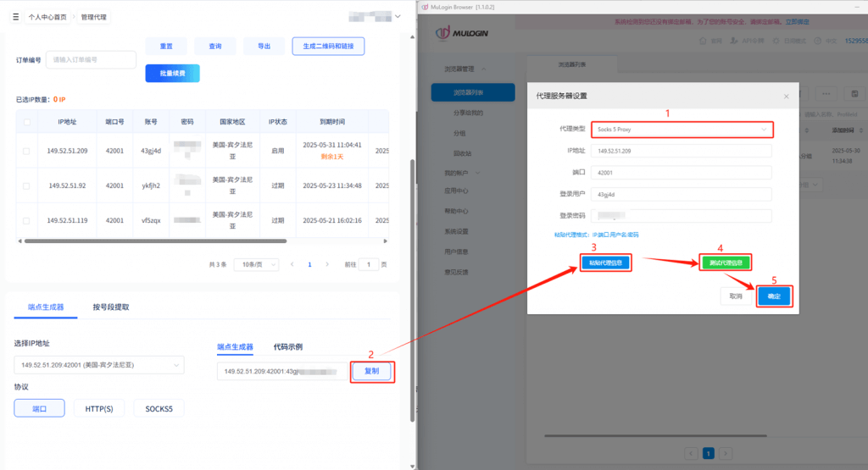Viewport: 868px width, 470px height.
Task: Click next page arrow in MuLogin browser list
Action: [726, 453]
